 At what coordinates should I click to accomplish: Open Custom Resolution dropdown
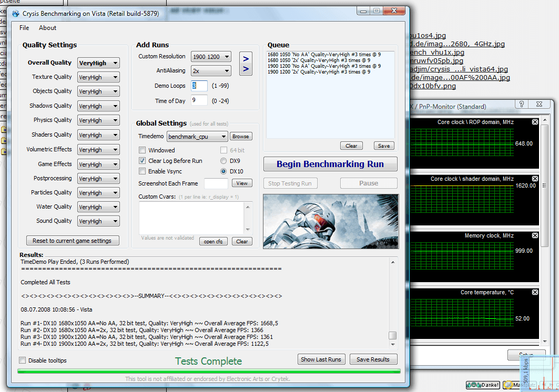(211, 57)
